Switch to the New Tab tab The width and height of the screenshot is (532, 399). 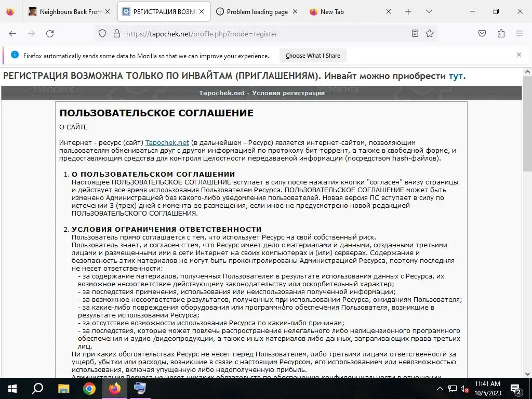click(x=351, y=12)
